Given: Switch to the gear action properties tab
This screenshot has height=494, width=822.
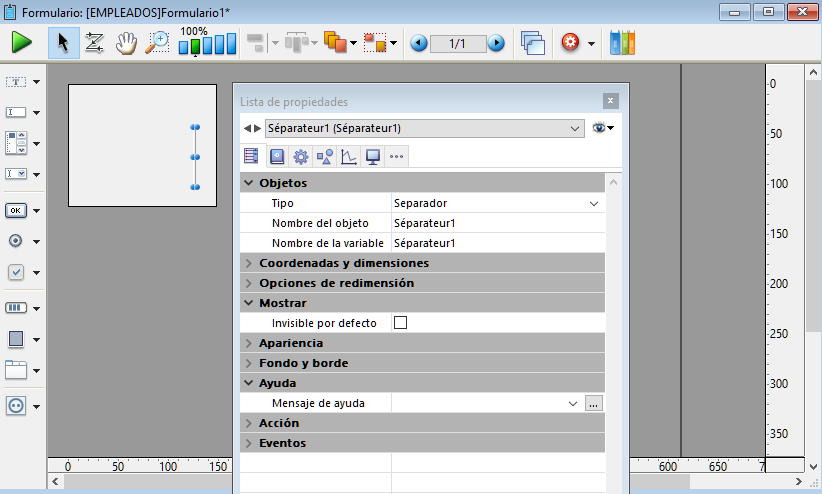Looking at the screenshot, I should pyautogui.click(x=300, y=156).
